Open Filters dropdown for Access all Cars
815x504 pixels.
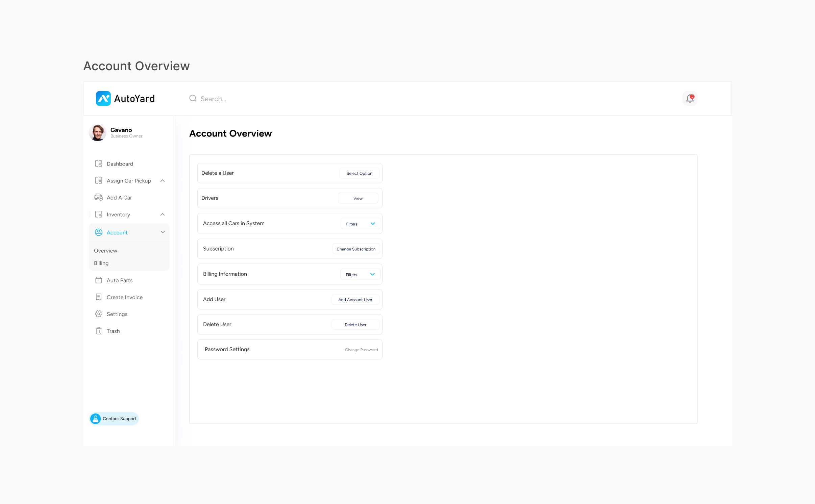coord(361,224)
